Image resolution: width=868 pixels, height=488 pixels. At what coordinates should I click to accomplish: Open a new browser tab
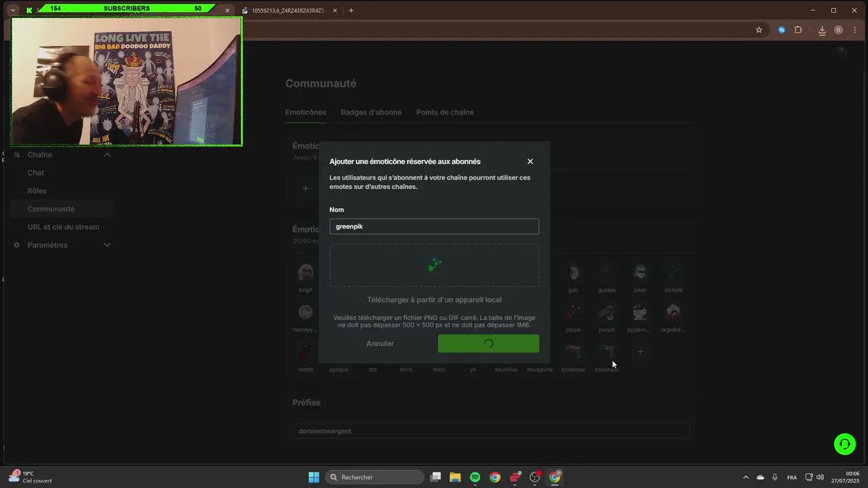(x=351, y=10)
